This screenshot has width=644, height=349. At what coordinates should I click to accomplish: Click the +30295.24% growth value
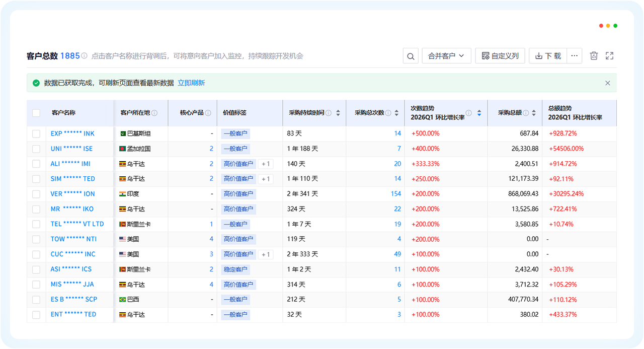566,194
